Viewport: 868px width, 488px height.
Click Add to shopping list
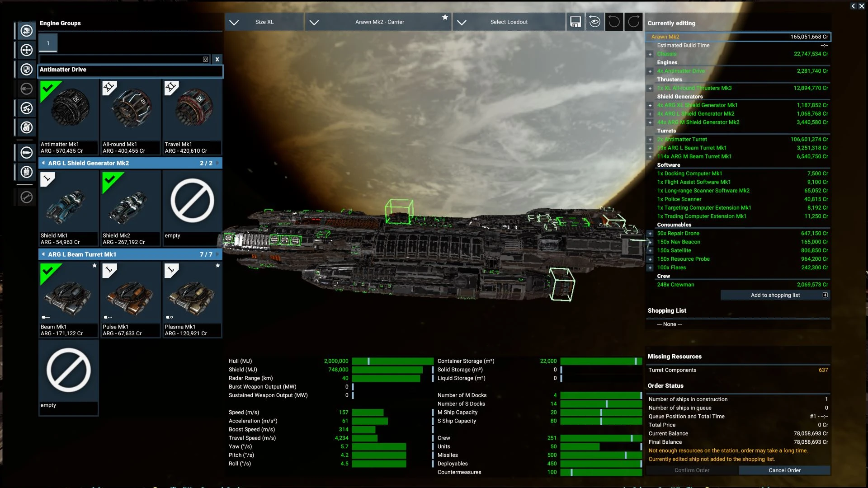(775, 295)
